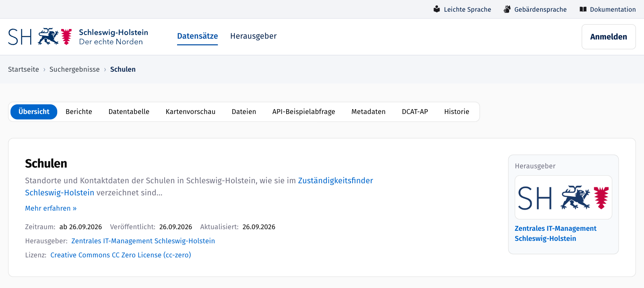Click the Schleswig-Holstein logo in the header
Screen dimensions: 644x288
[x=78, y=37]
